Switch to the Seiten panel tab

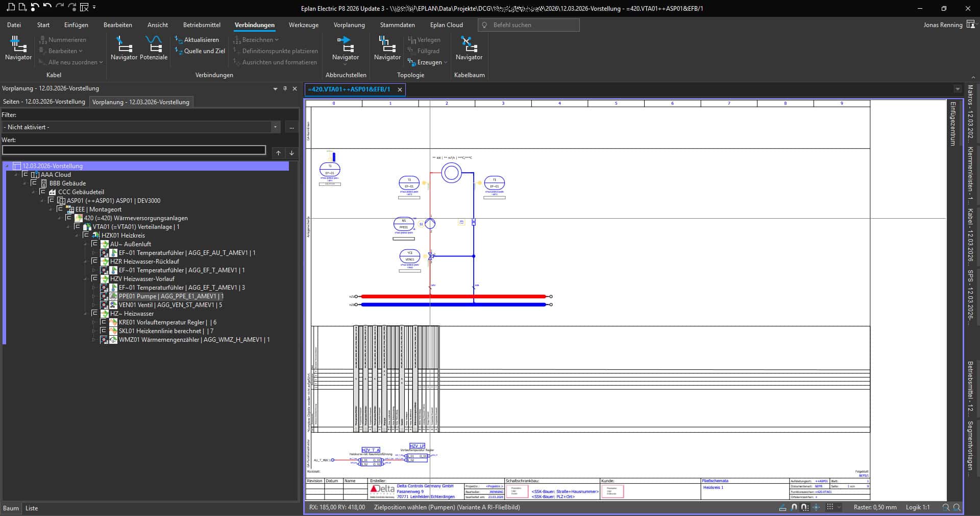44,102
